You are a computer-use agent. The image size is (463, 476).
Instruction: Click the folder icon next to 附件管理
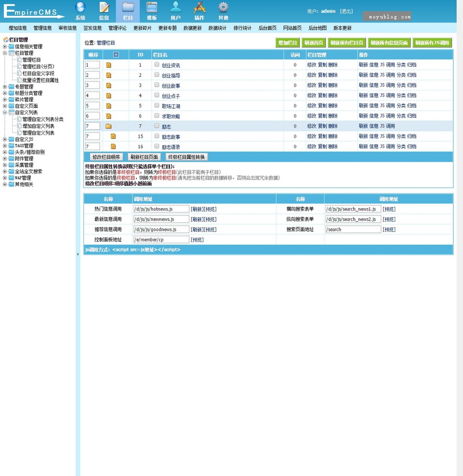coord(12,158)
